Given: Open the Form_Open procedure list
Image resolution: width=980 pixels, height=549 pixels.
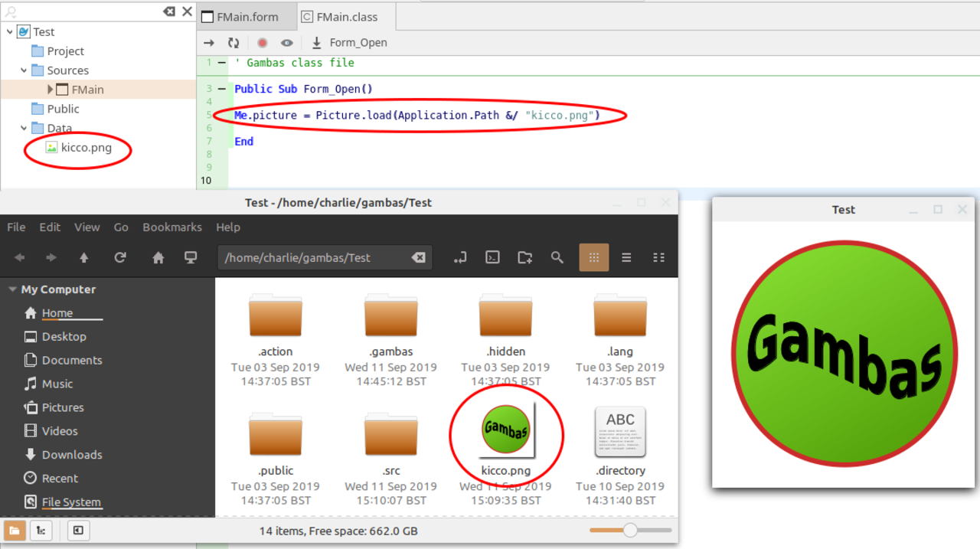Looking at the screenshot, I should pos(349,43).
